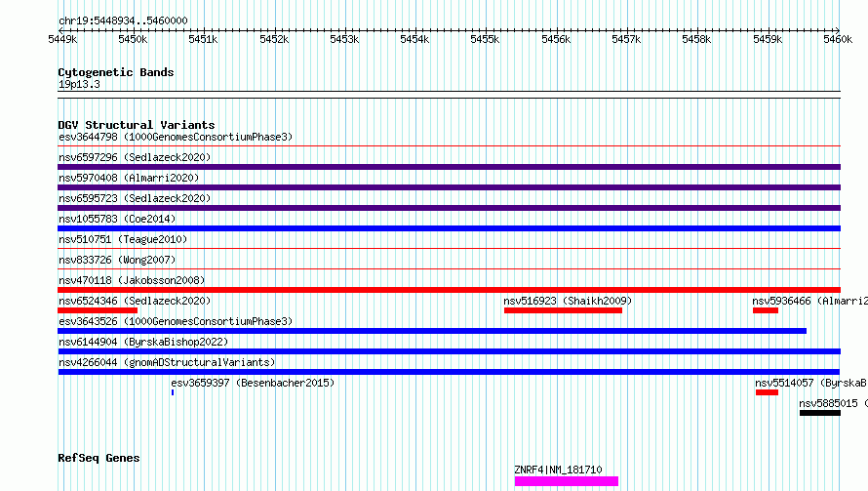Open the esv3659397 Besenbacher2015 label
Image resolution: width=868 pixels, height=491 pixels.
pyautogui.click(x=253, y=383)
